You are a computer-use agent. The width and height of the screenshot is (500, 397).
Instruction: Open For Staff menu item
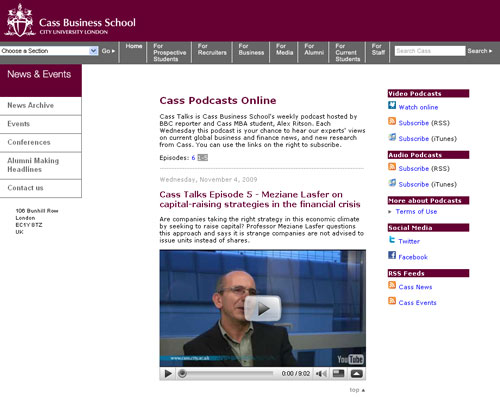(x=378, y=49)
